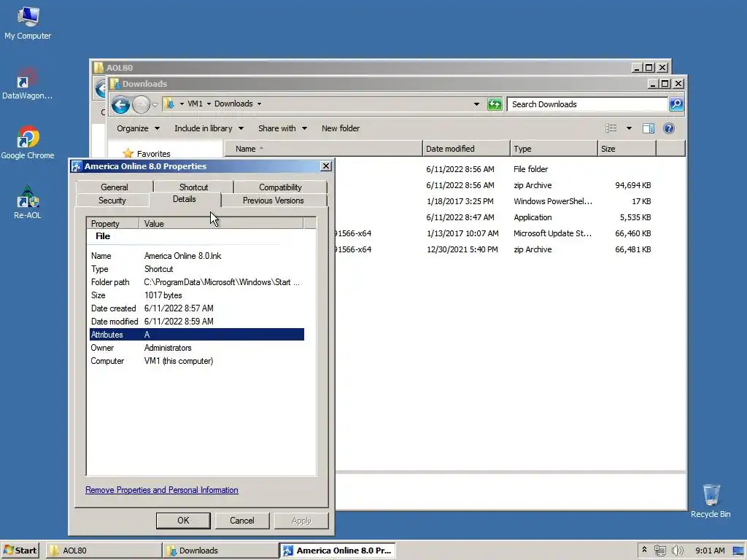
Task: Open the DataWagon desktop shortcut
Action: pos(27,83)
